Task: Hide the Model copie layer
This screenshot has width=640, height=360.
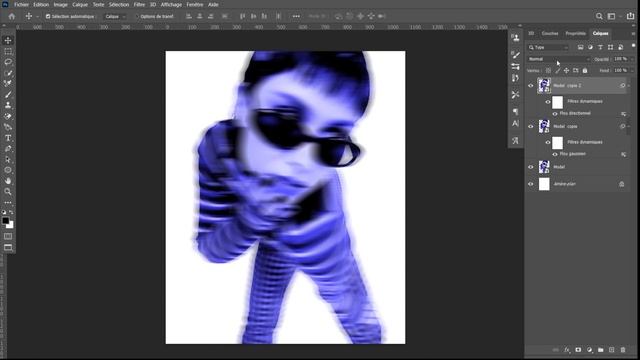Action: [531, 127]
